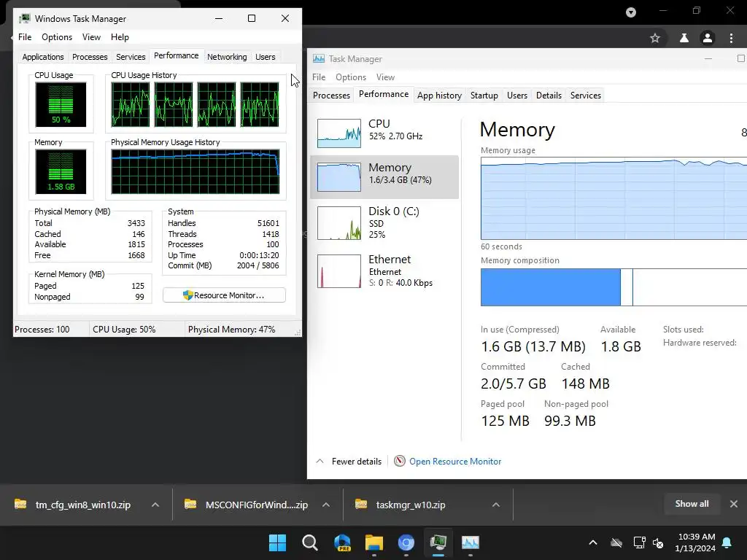The height and width of the screenshot is (560, 747).
Task: Click the CPU mini graph thumbnail
Action: [x=338, y=133]
